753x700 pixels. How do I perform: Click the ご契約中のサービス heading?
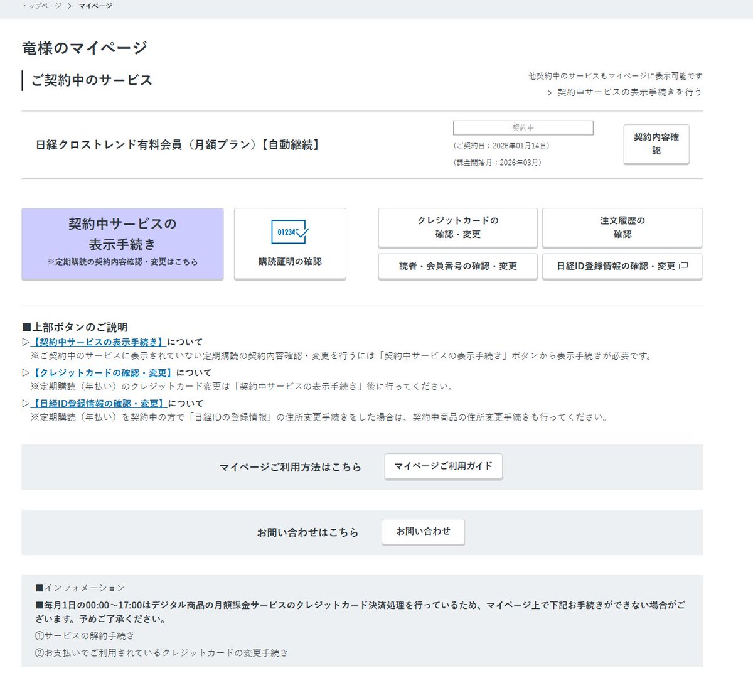tap(92, 80)
